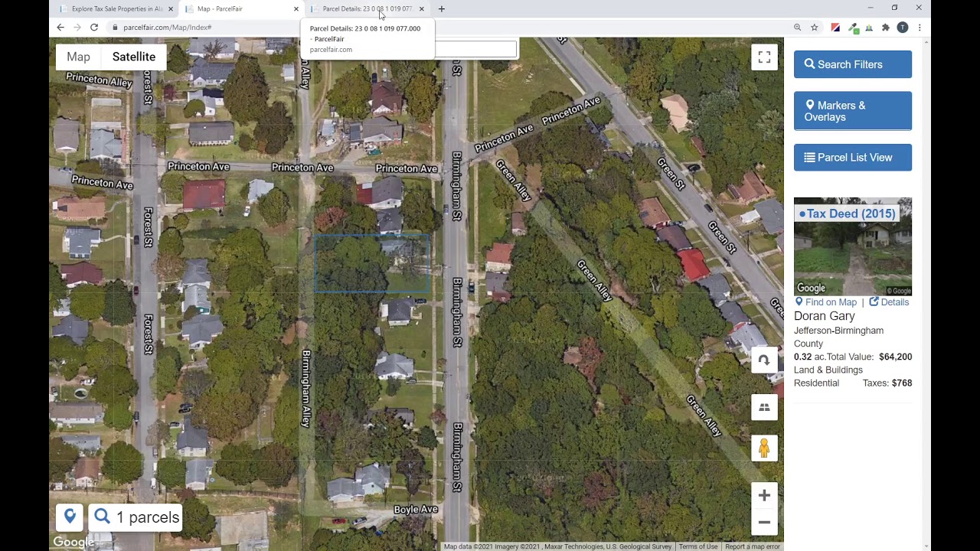Zoom out on the map

764,522
